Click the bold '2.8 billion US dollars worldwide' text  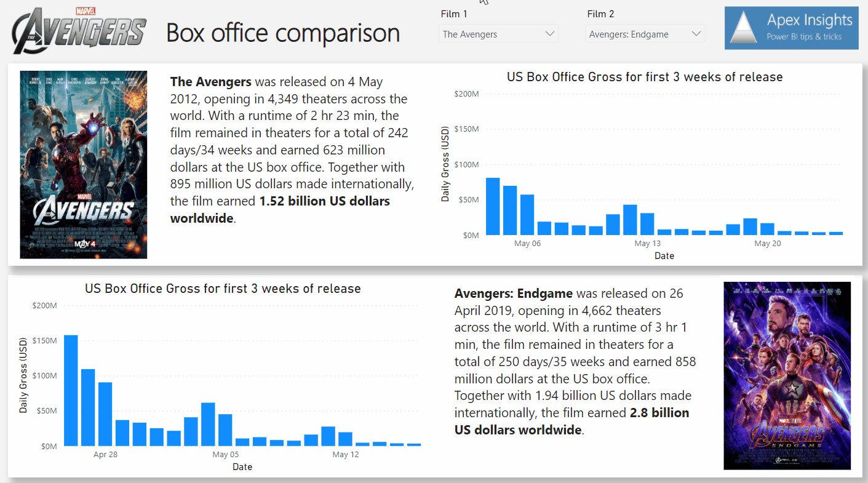pyautogui.click(x=571, y=421)
